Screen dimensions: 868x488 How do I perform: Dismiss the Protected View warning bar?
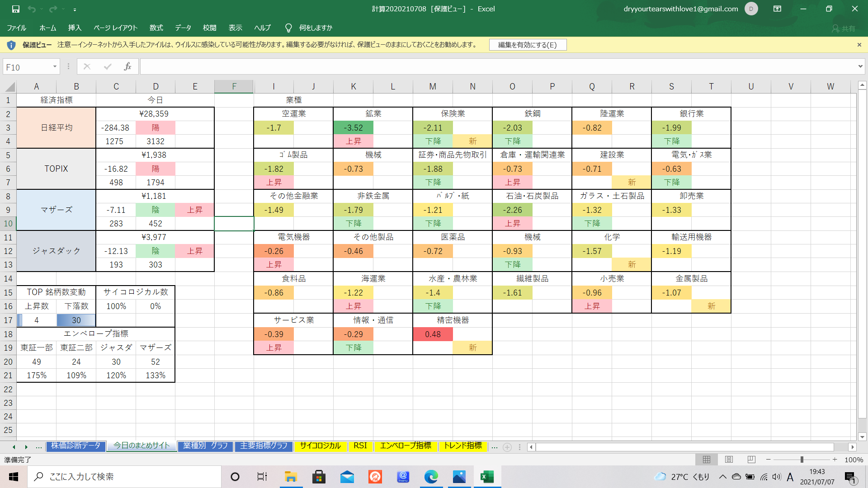coord(859,45)
